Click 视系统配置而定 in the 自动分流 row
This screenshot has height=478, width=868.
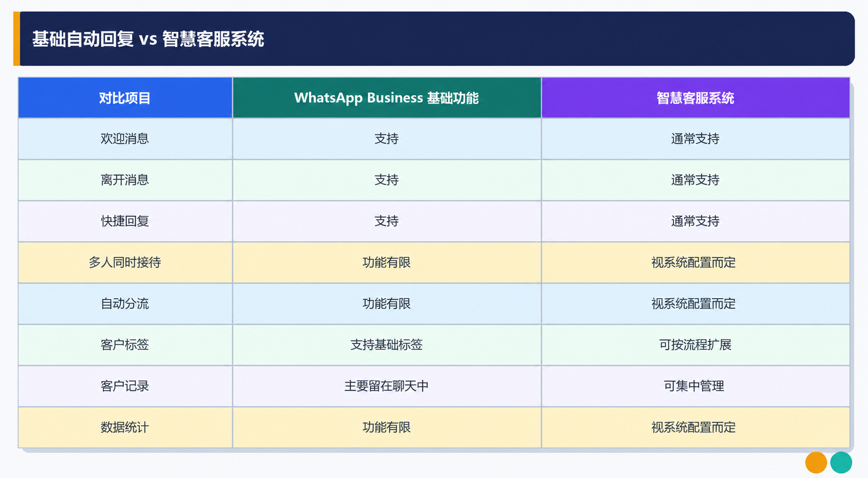(x=694, y=303)
